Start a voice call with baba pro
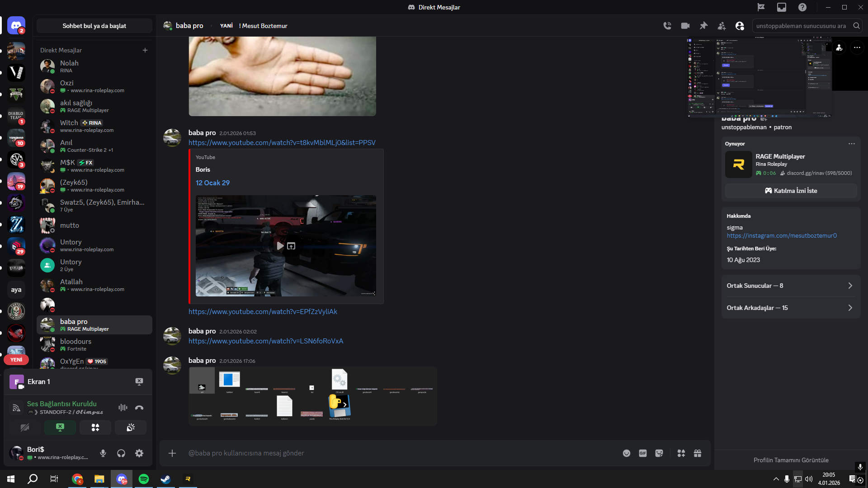This screenshot has height=488, width=868. click(667, 26)
